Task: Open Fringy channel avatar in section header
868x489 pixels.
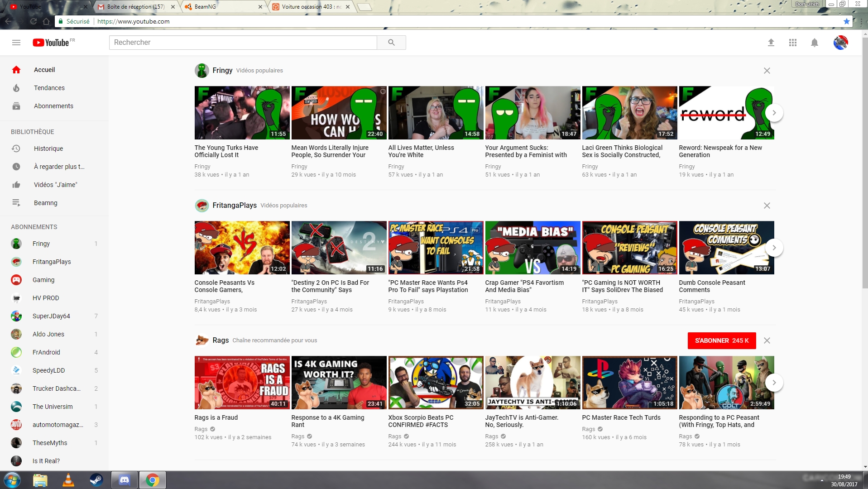Action: click(x=202, y=71)
